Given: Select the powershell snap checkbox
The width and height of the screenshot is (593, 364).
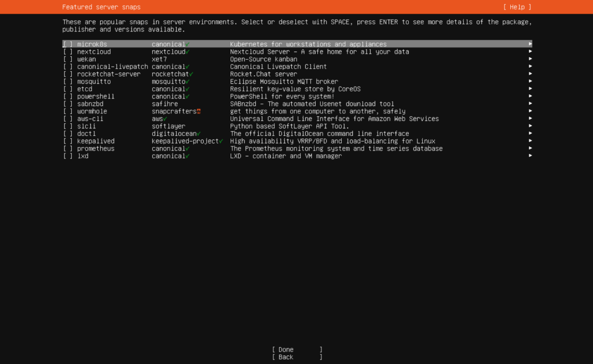Looking at the screenshot, I should (x=68, y=97).
